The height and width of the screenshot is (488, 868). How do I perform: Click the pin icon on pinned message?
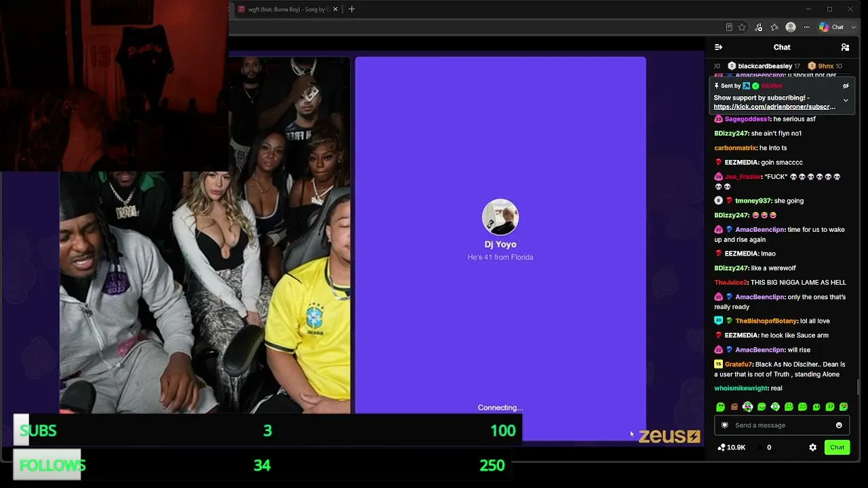pyautogui.click(x=717, y=86)
